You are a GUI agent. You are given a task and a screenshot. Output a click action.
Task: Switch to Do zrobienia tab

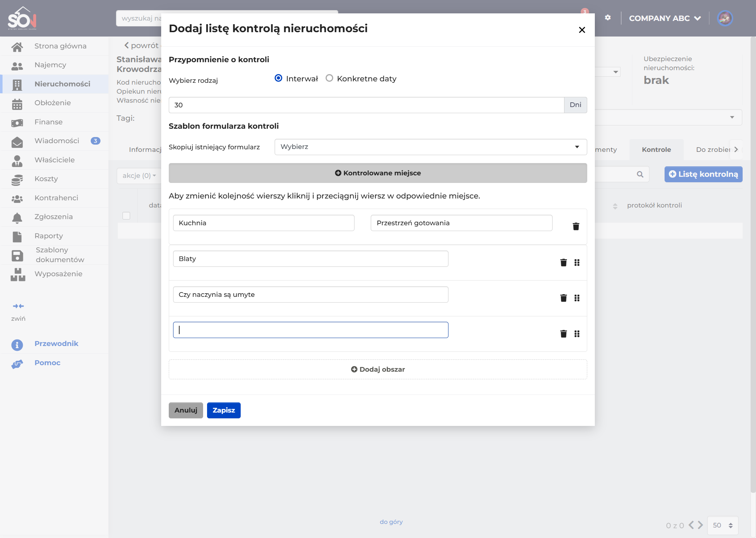pos(713,150)
